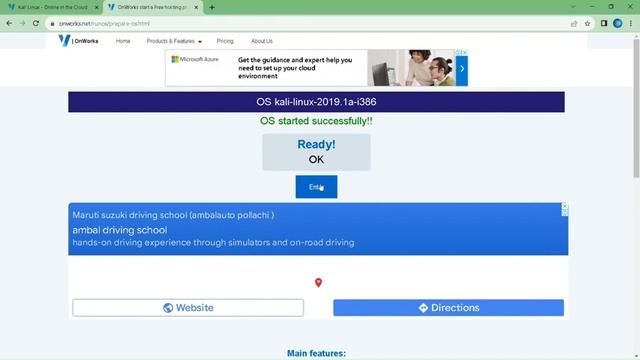Reload the page with refresh icon

[x=36, y=24]
